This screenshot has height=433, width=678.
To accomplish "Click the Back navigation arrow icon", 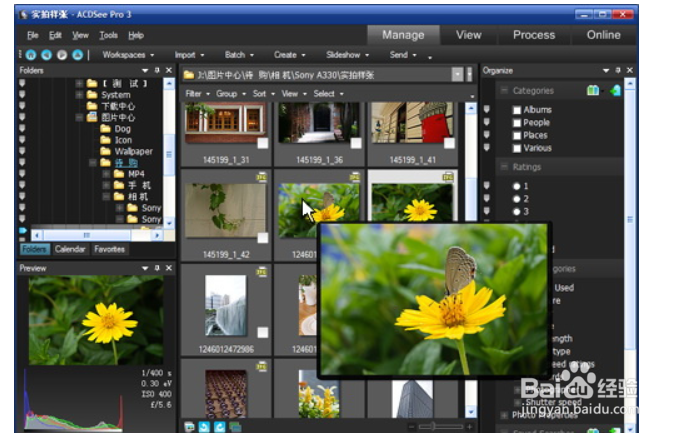I will click(x=46, y=55).
